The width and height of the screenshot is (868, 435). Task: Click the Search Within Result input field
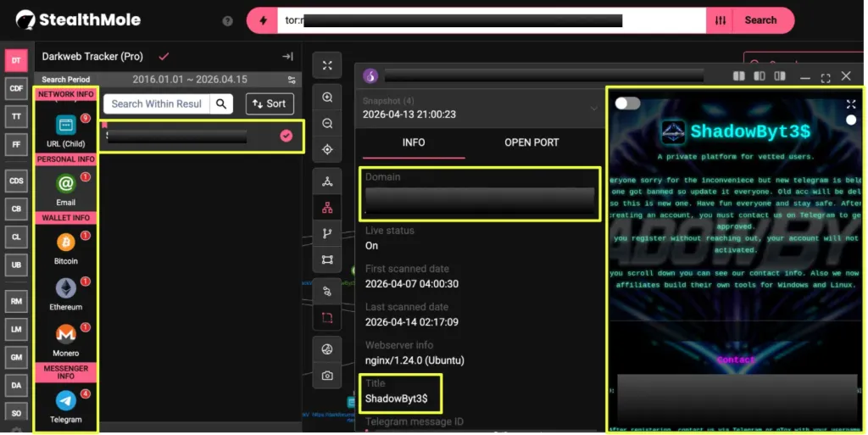(x=157, y=103)
